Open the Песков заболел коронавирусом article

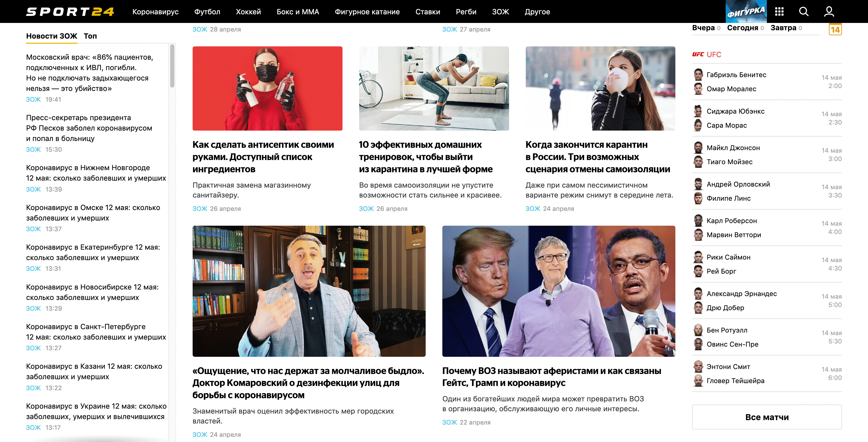(x=89, y=128)
